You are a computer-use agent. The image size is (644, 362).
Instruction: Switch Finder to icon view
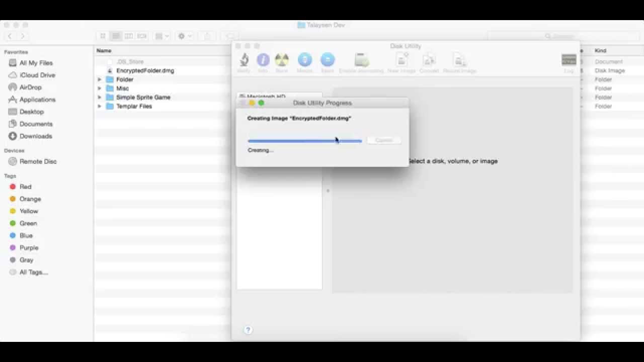pos(103,36)
